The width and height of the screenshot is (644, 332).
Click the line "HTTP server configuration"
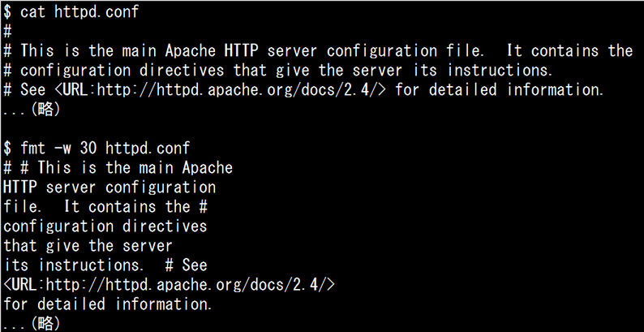109,187
